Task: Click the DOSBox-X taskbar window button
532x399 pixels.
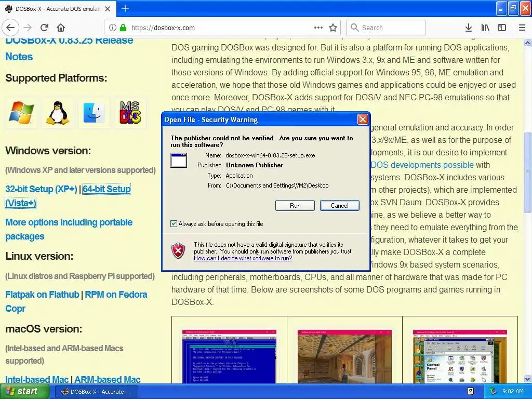Action: [x=96, y=392]
